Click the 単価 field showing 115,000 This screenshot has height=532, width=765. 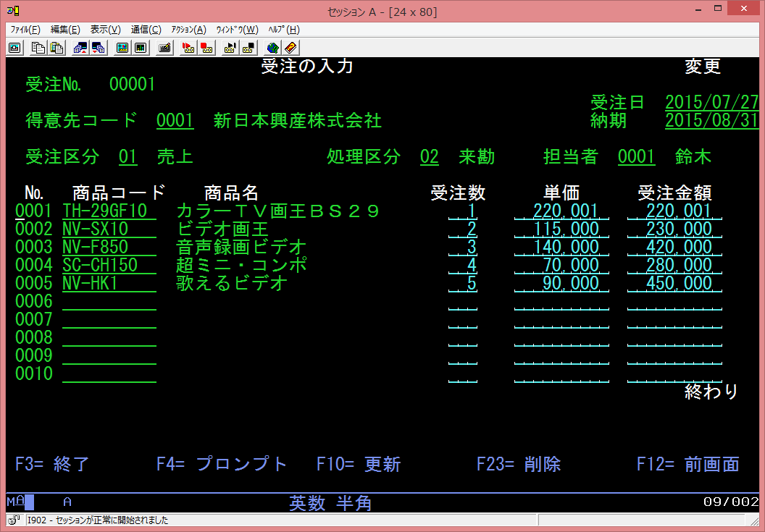click(561, 229)
